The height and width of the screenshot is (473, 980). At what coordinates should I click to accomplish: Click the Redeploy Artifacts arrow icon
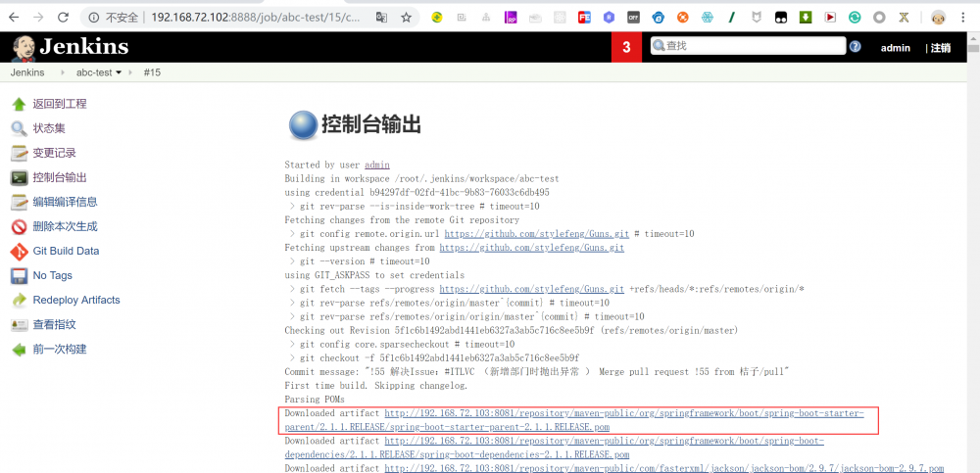tap(19, 300)
